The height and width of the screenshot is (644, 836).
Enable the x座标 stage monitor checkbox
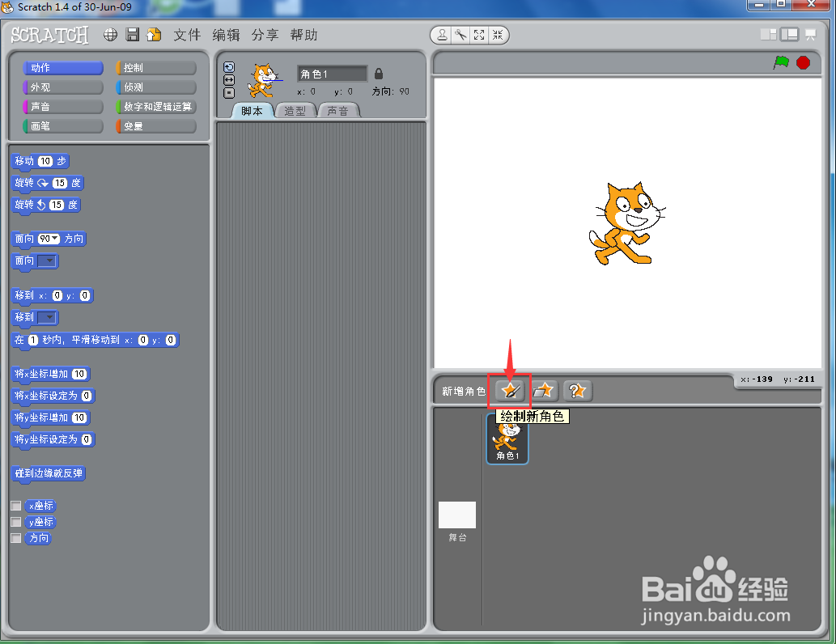point(16,506)
